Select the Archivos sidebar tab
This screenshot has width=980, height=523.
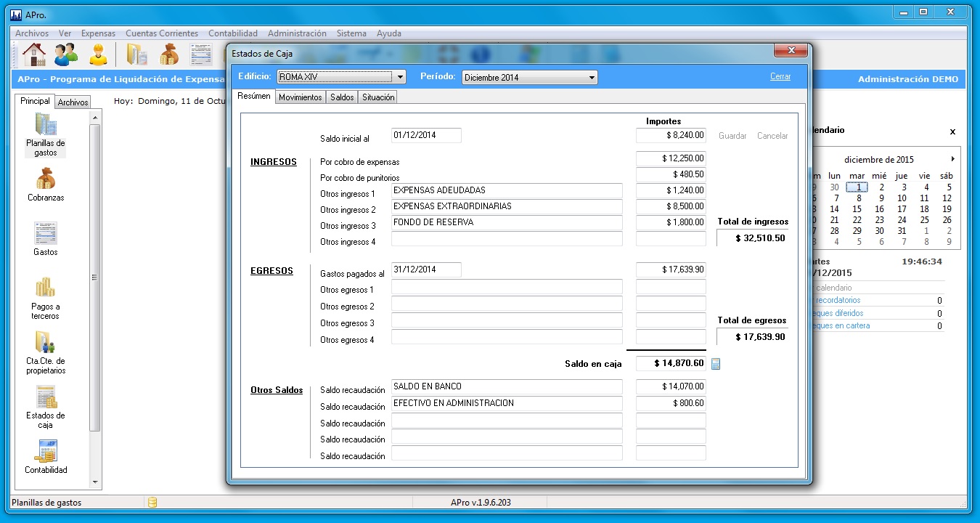click(x=73, y=102)
